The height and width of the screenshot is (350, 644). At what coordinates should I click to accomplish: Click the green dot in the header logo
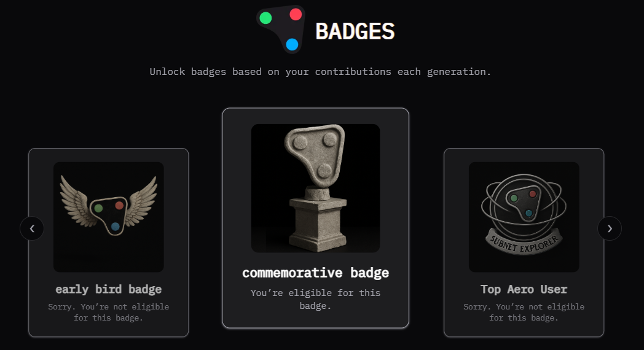point(265,18)
